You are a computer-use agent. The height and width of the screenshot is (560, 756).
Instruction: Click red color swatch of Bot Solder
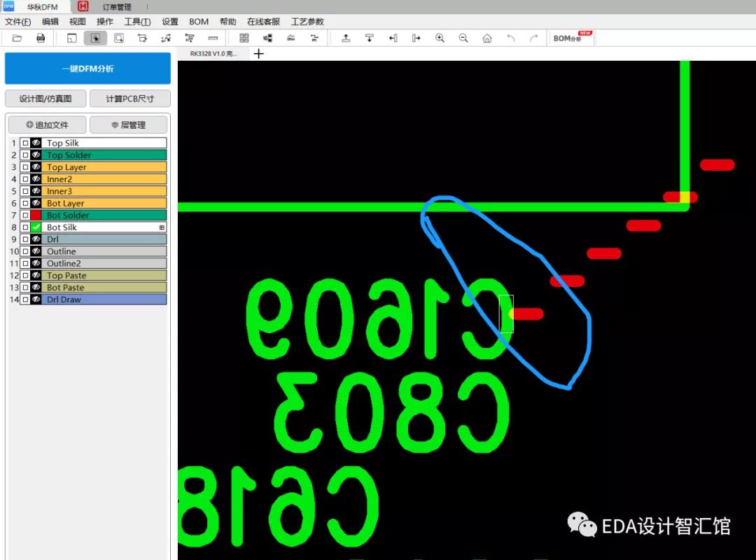pyautogui.click(x=36, y=215)
